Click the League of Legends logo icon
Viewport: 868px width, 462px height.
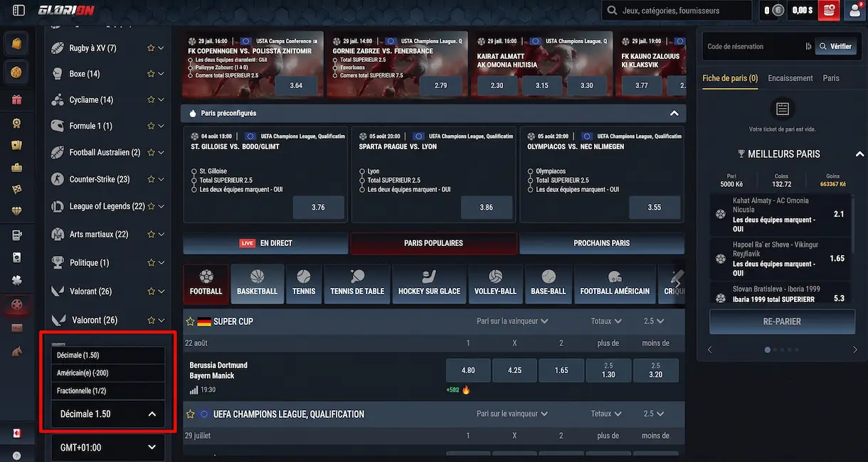coord(58,206)
